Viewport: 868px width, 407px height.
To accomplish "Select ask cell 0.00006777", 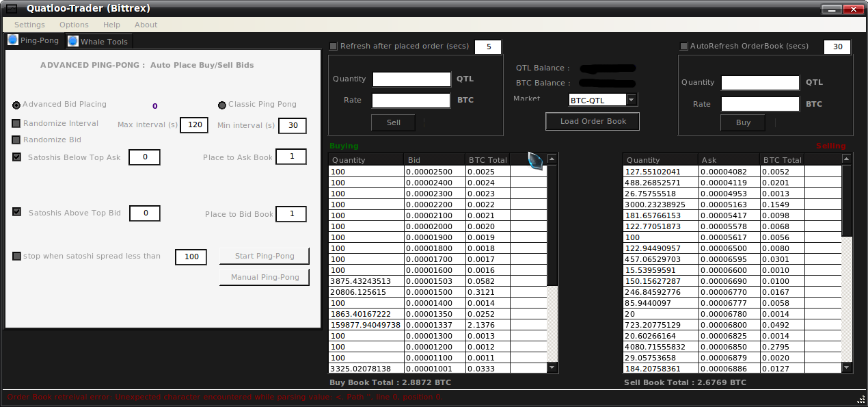I will [x=730, y=303].
